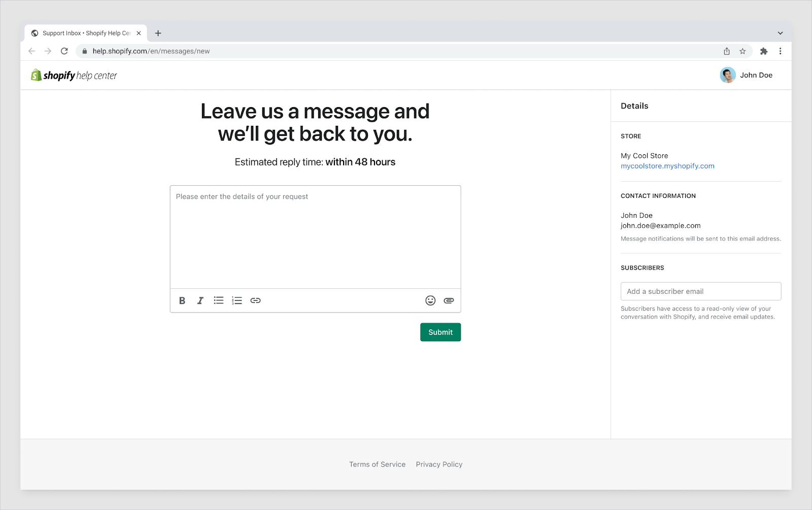This screenshot has width=812, height=510.
Task: Click the SUBSCRIBERS section label
Action: tap(642, 268)
